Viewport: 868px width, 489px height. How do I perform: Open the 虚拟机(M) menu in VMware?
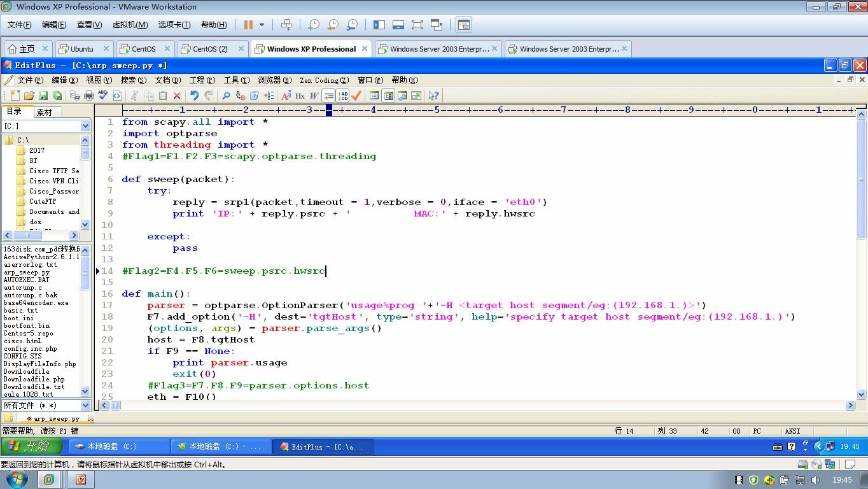pos(130,25)
